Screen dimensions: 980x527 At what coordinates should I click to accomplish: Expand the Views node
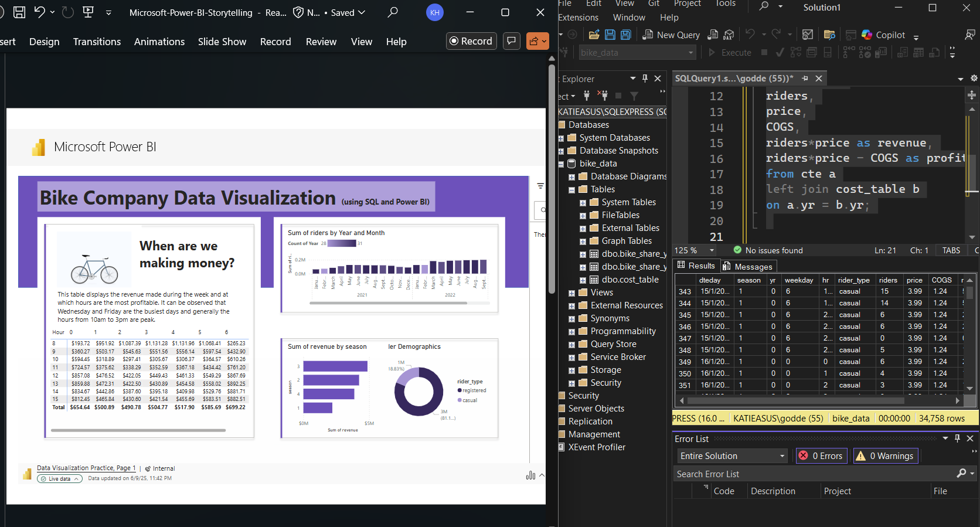572,293
